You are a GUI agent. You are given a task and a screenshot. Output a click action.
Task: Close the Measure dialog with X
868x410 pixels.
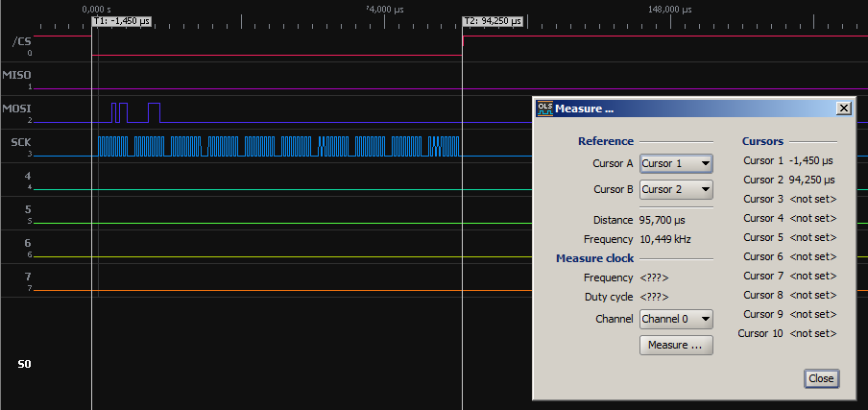coord(843,109)
